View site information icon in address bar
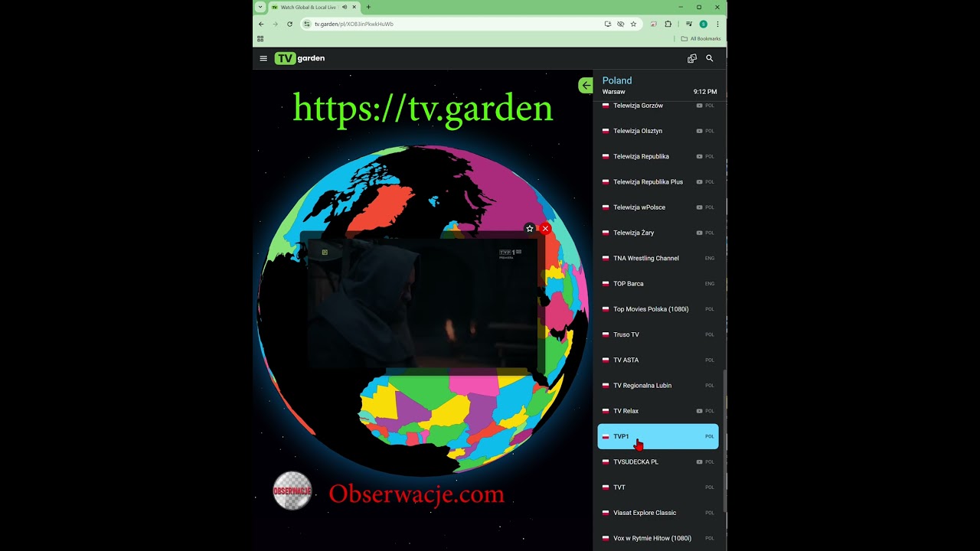The width and height of the screenshot is (980, 551). coord(307,24)
